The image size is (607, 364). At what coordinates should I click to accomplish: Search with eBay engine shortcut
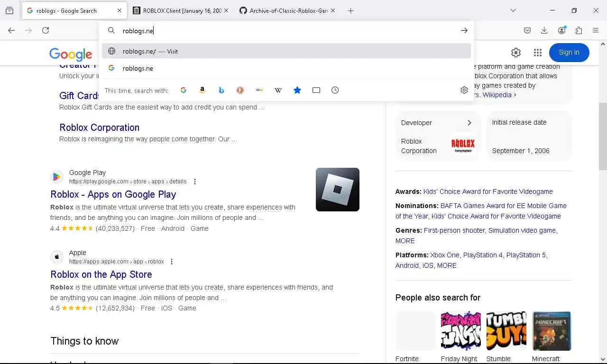[x=259, y=90]
